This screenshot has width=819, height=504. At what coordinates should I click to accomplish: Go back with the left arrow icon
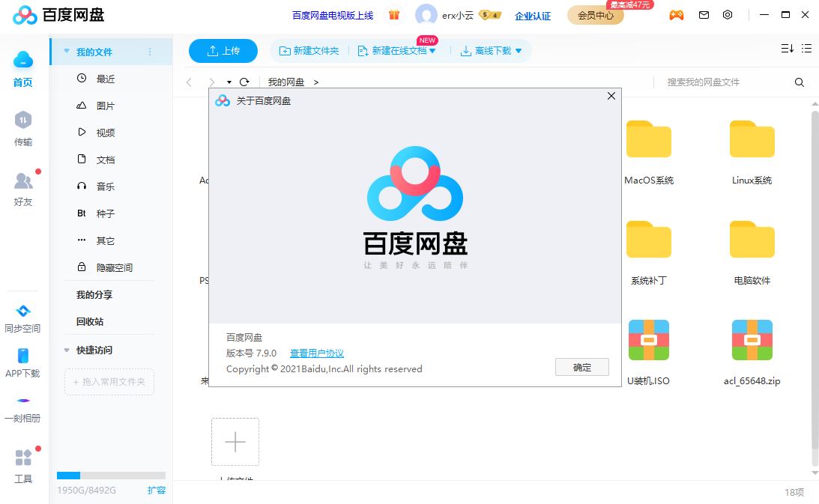[189, 82]
